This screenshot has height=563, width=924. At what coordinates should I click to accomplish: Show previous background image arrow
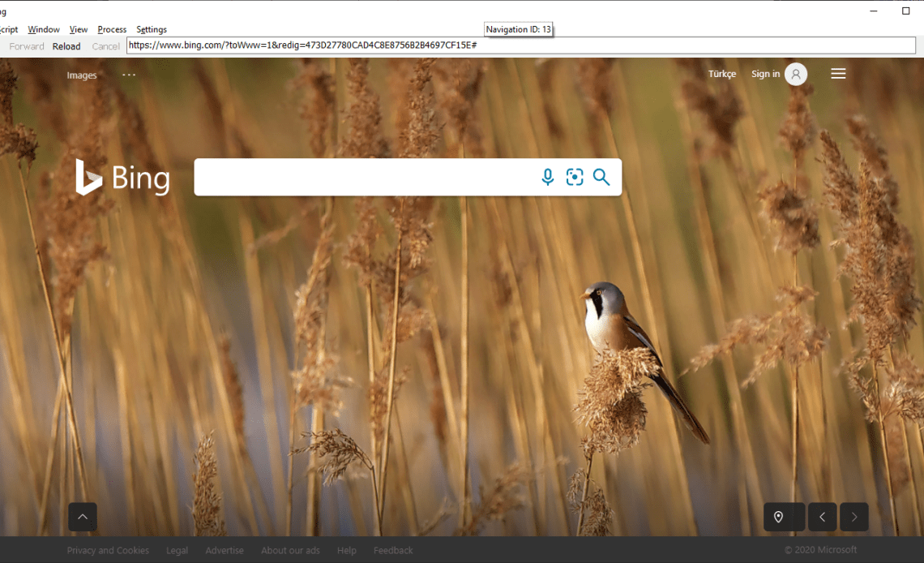[x=822, y=517]
